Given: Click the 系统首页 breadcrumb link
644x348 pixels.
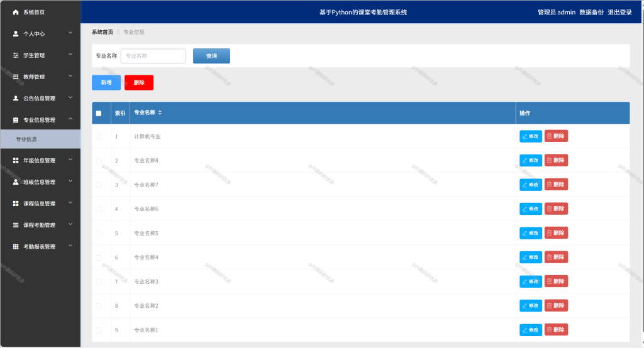Looking at the screenshot, I should coord(103,32).
